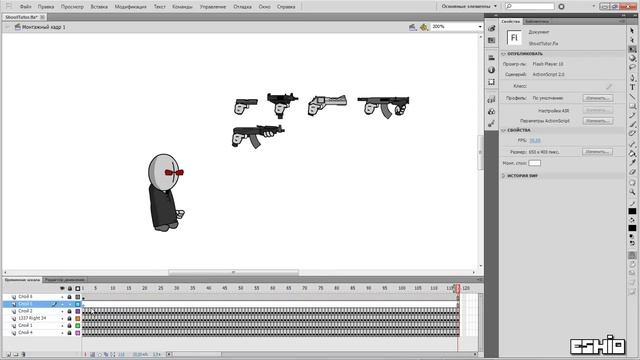Image resolution: width=640 pixels, height=360 pixels.
Task: Toggle outline square on 1337 Right 34
Action: pos(78,318)
